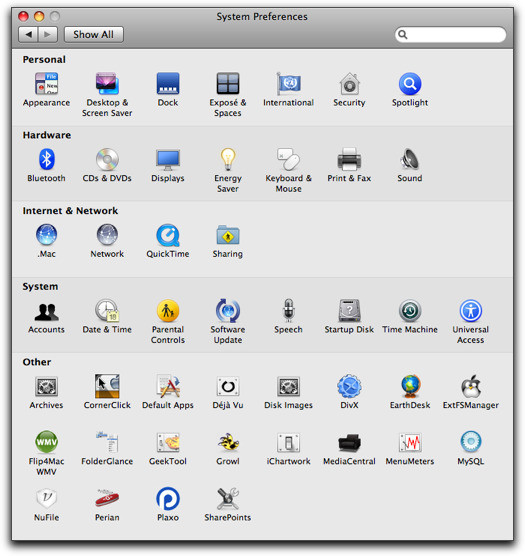This screenshot has height=556, width=525.
Task: Go forward with the right arrow button
Action: 48,34
